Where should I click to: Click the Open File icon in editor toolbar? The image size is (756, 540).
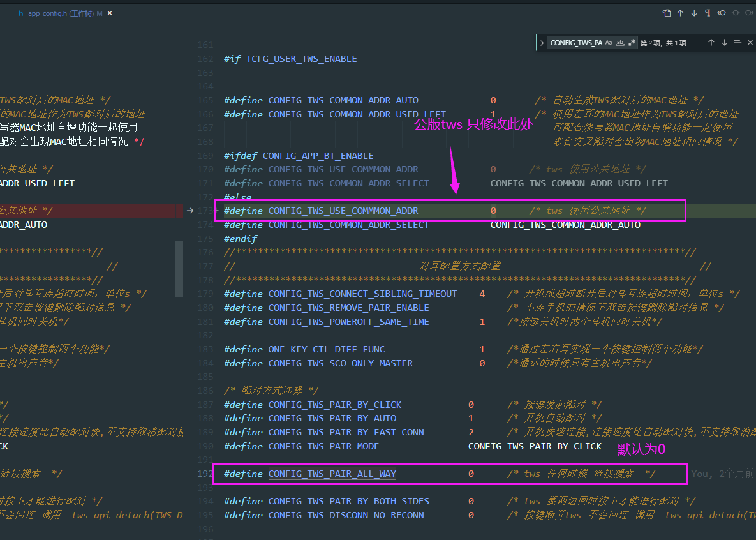coord(667,13)
